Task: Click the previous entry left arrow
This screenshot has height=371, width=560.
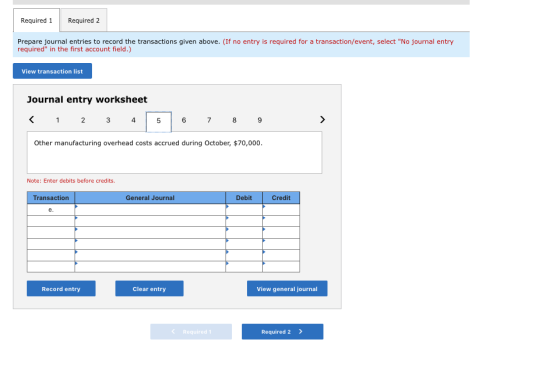Action: pyautogui.click(x=31, y=120)
